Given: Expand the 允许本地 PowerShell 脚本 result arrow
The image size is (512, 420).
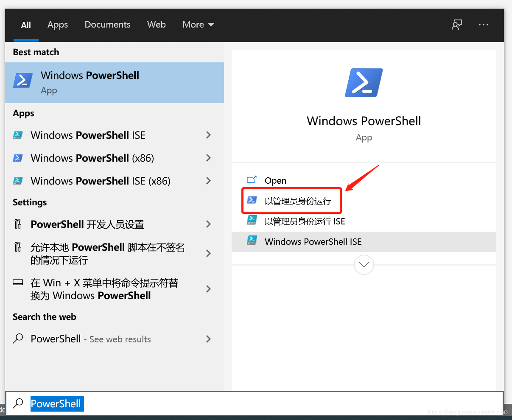Looking at the screenshot, I should click(x=208, y=253).
